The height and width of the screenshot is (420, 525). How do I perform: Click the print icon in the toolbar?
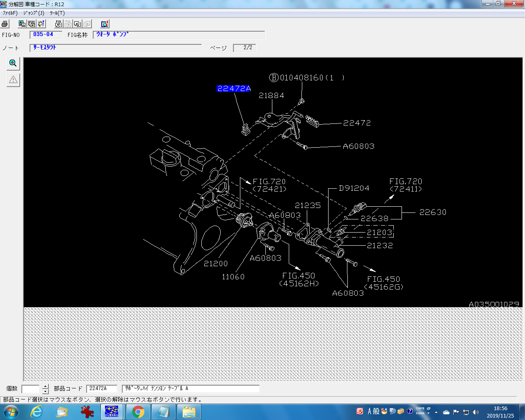pyautogui.click(x=5, y=24)
